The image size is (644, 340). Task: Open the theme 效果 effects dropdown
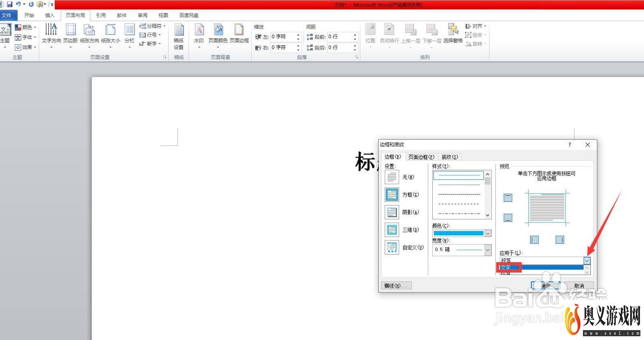tap(25, 47)
